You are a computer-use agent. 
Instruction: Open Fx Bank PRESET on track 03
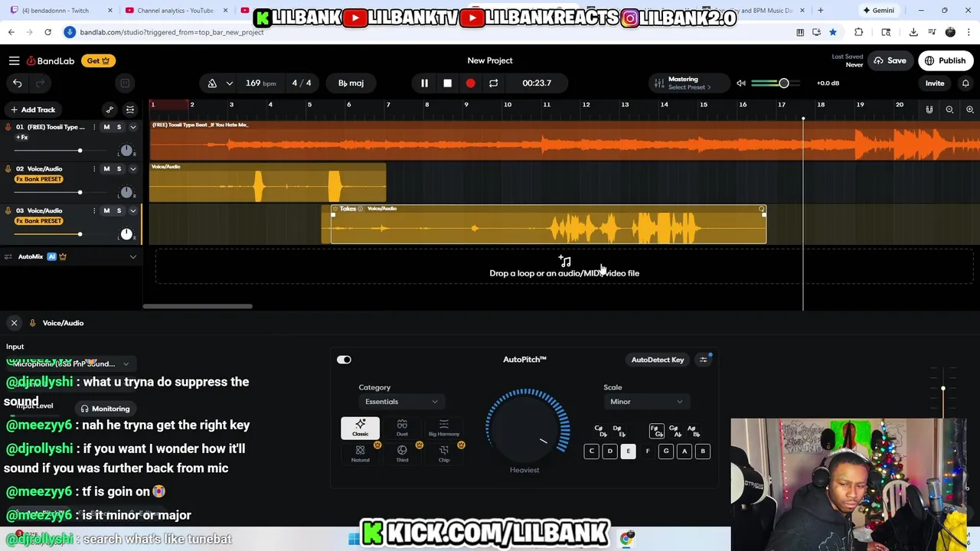[x=39, y=221]
